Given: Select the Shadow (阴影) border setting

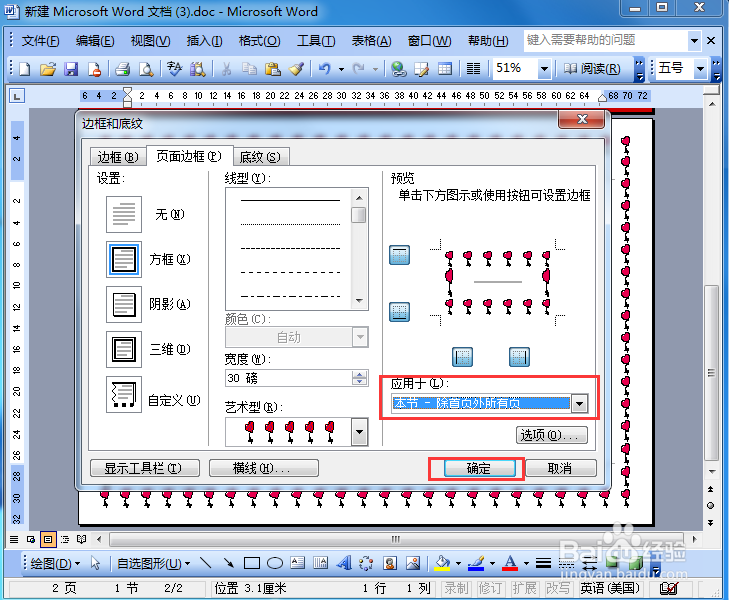Looking at the screenshot, I should [124, 304].
